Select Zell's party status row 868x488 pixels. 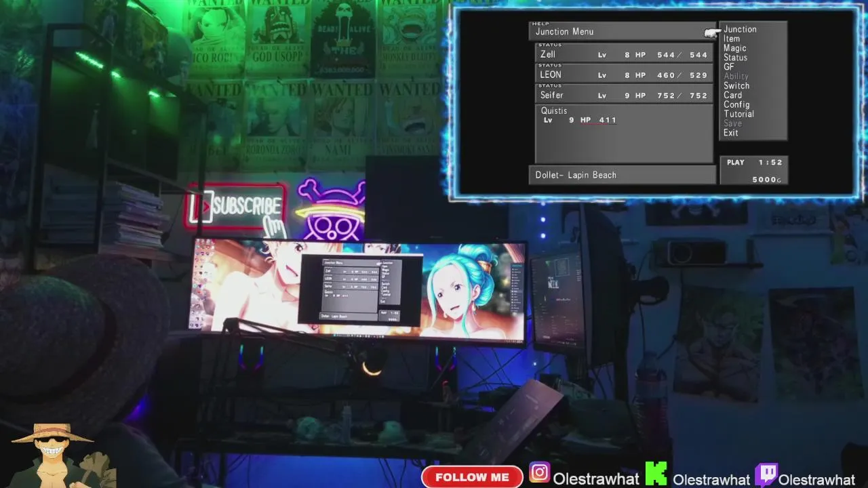625,54
